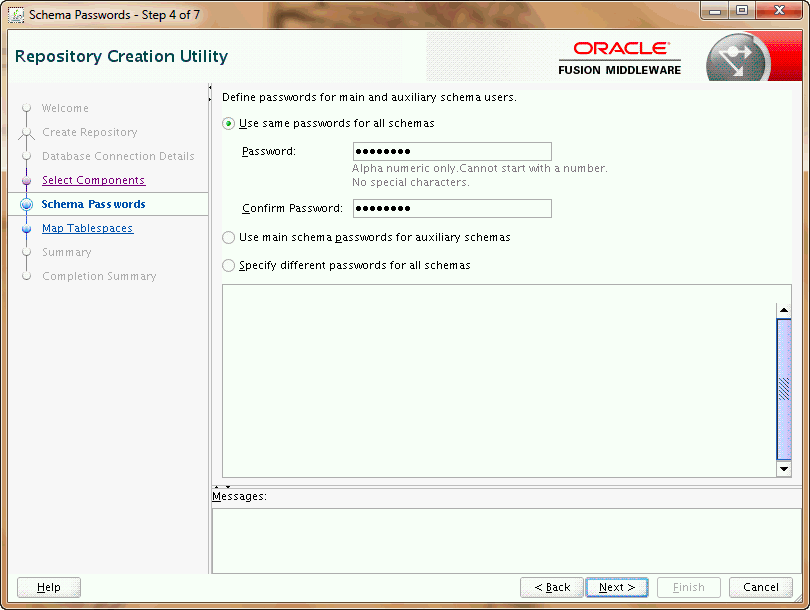This screenshot has width=810, height=610.
Task: Click into the Confirm Password field
Action: (x=452, y=208)
